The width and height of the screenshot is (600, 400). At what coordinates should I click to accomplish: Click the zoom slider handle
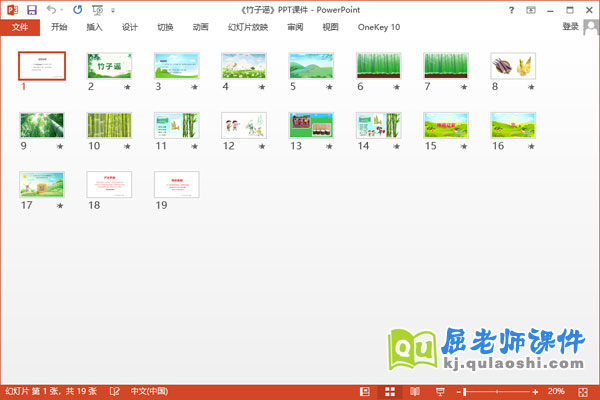[x=465, y=392]
